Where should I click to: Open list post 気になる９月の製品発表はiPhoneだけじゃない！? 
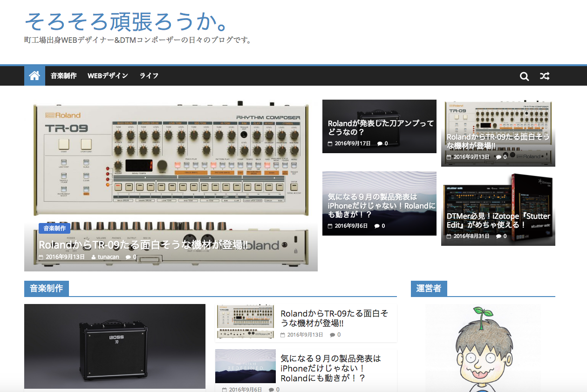point(331,368)
